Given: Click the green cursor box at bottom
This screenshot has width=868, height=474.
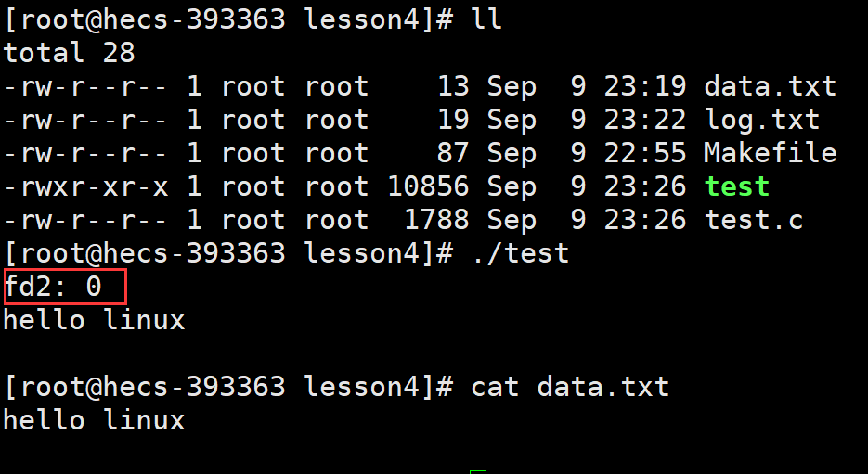Looking at the screenshot, I should [x=478, y=472].
